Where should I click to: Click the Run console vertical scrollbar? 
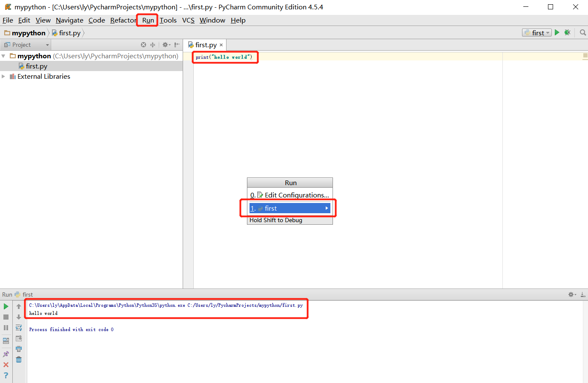585,342
